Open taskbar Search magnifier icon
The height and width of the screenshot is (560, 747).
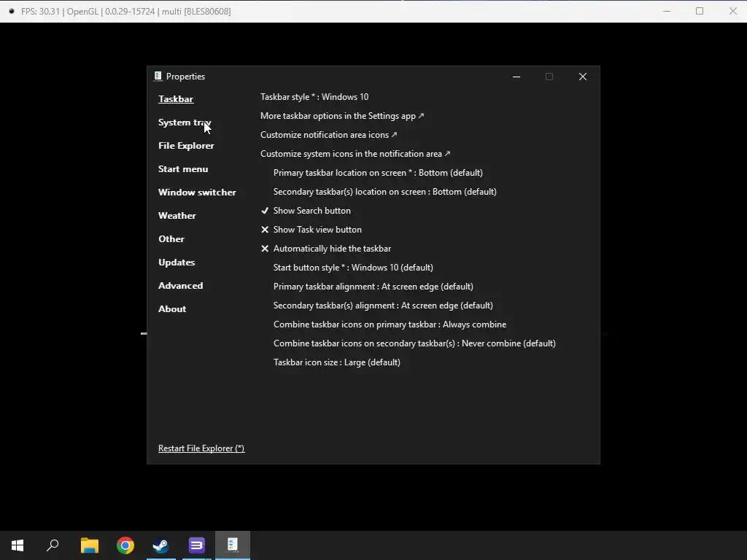pos(53,545)
